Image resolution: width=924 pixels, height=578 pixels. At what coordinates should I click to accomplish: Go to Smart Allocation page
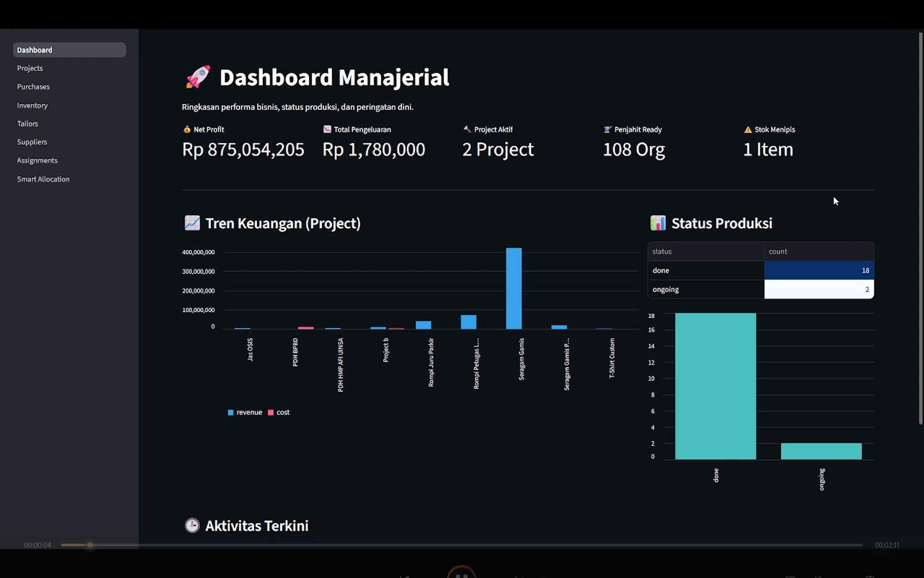coord(43,179)
